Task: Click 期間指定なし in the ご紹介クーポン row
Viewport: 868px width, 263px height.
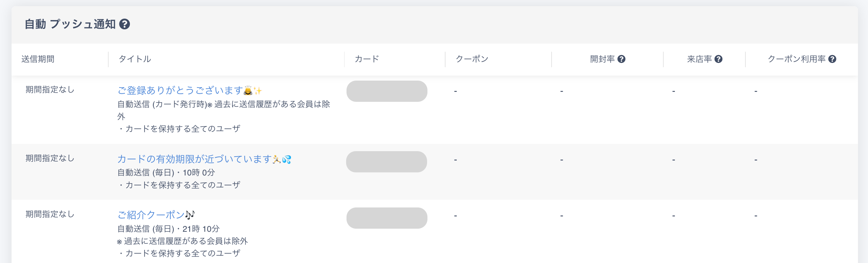Action: coord(50,214)
